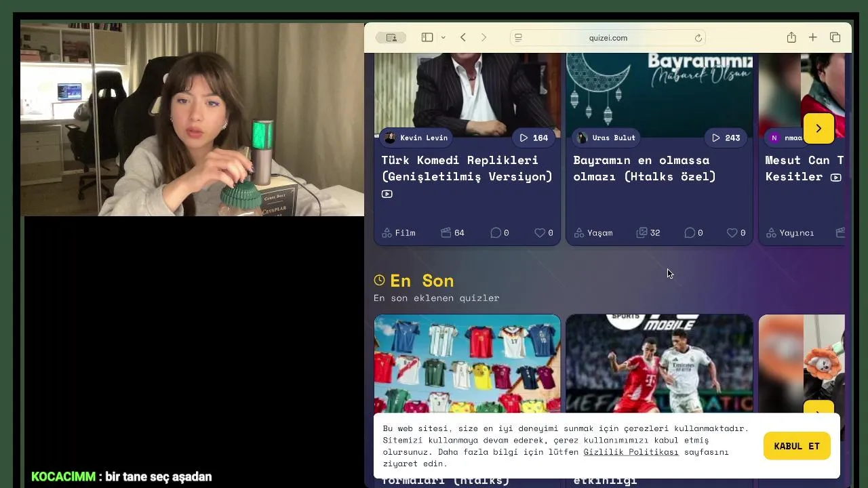The image size is (868, 488).
Task: Reload the page with refresh icon
Action: pos(698,38)
